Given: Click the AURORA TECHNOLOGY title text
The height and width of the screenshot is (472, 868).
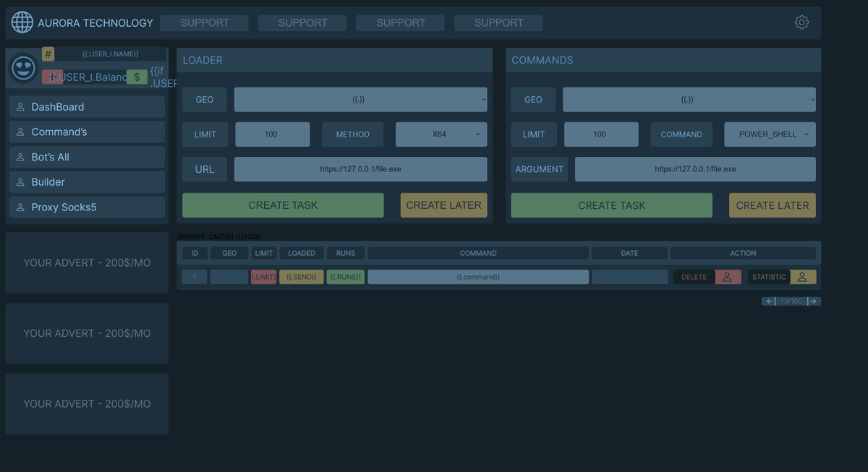Looking at the screenshot, I should click(x=95, y=23).
